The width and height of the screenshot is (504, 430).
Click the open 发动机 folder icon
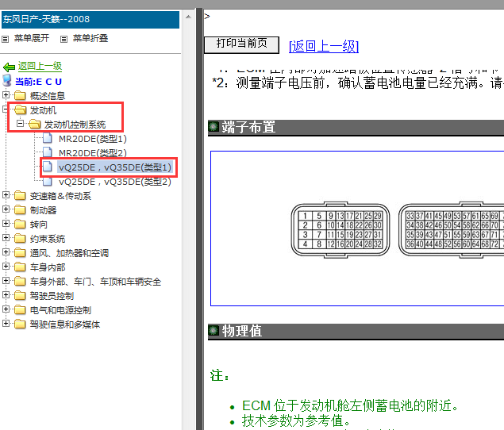coord(20,110)
